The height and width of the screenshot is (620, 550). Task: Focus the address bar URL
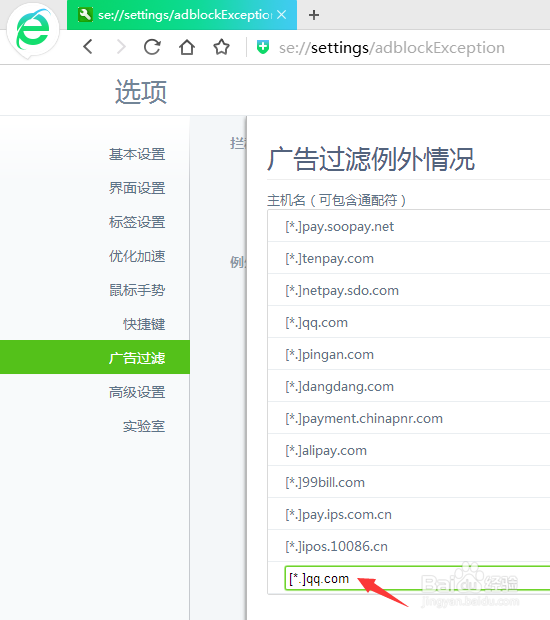(x=391, y=48)
